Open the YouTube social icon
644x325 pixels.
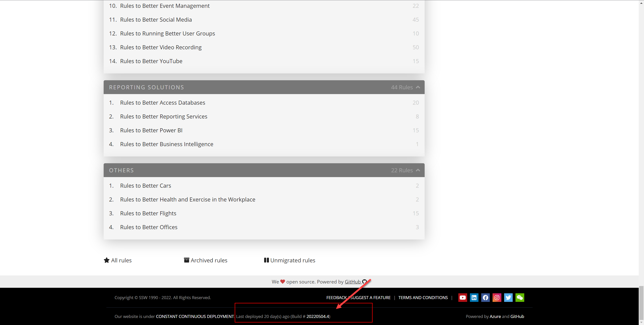click(463, 298)
